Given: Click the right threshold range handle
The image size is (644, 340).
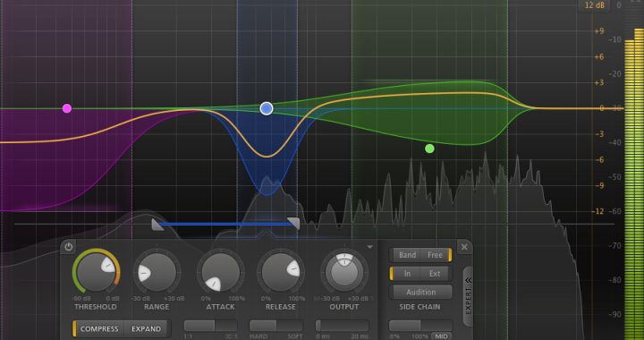Looking at the screenshot, I should [293, 223].
